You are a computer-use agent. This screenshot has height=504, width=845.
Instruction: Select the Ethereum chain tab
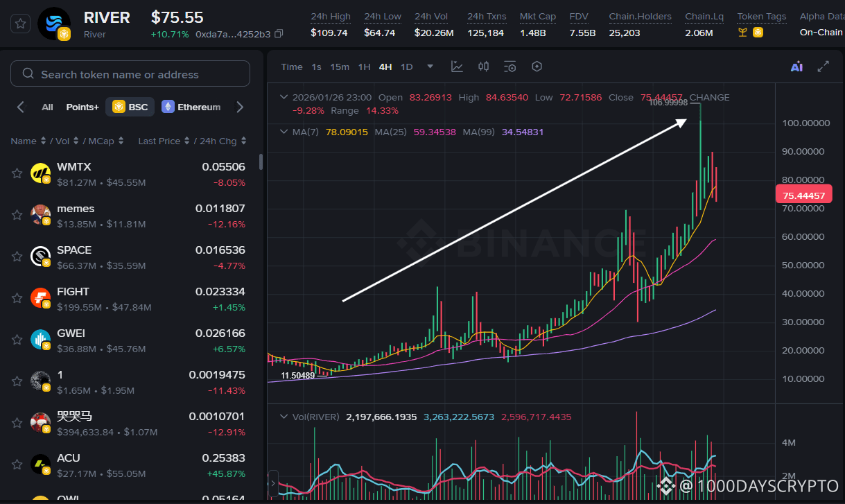[191, 107]
